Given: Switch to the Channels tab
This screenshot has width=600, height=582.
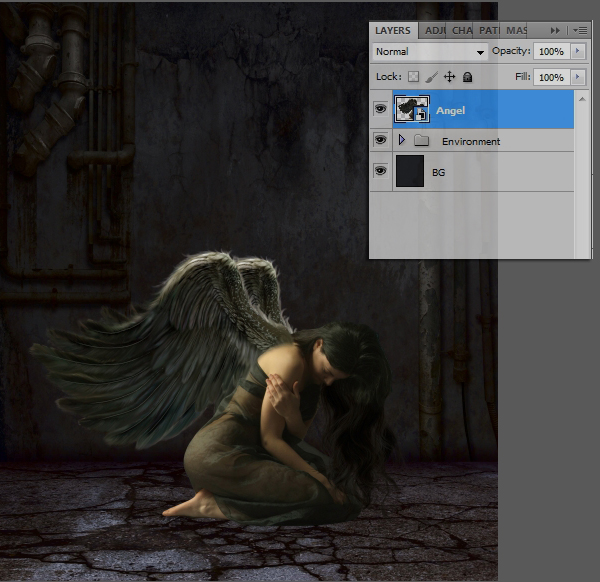Looking at the screenshot, I should coord(463,31).
